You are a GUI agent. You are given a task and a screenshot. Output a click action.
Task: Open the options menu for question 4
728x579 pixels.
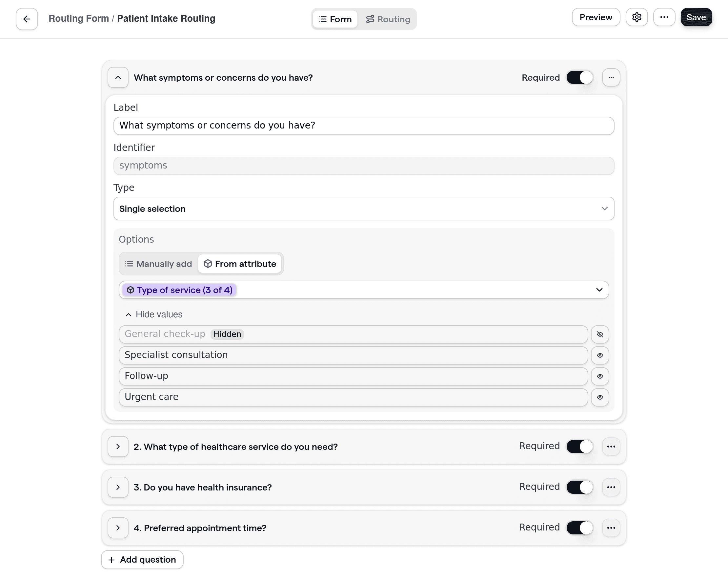(x=611, y=528)
